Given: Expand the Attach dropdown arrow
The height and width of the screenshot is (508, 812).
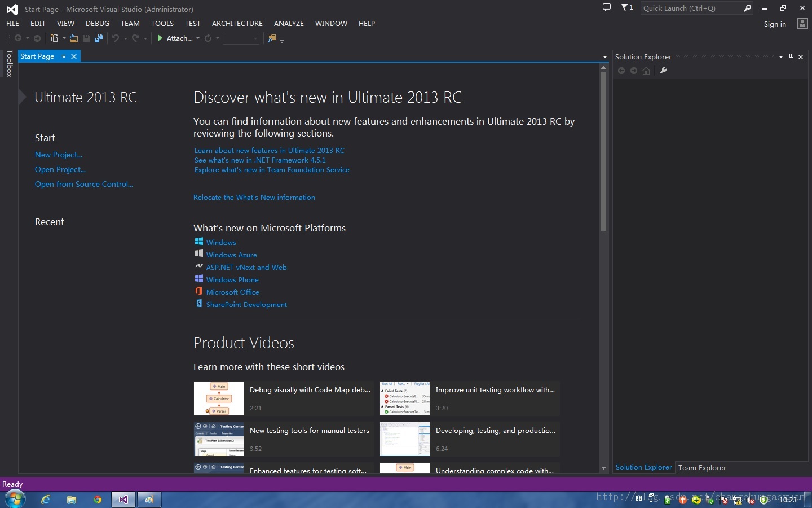Looking at the screenshot, I should [x=198, y=38].
